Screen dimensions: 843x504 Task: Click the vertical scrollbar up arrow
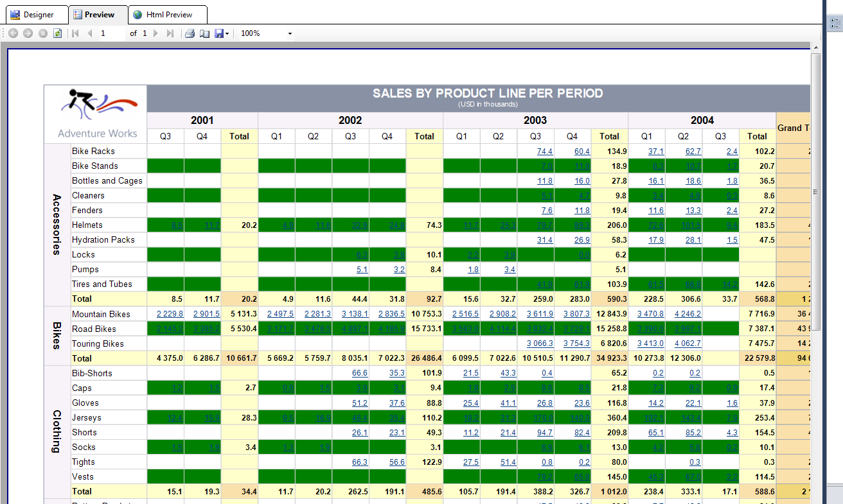click(x=816, y=48)
